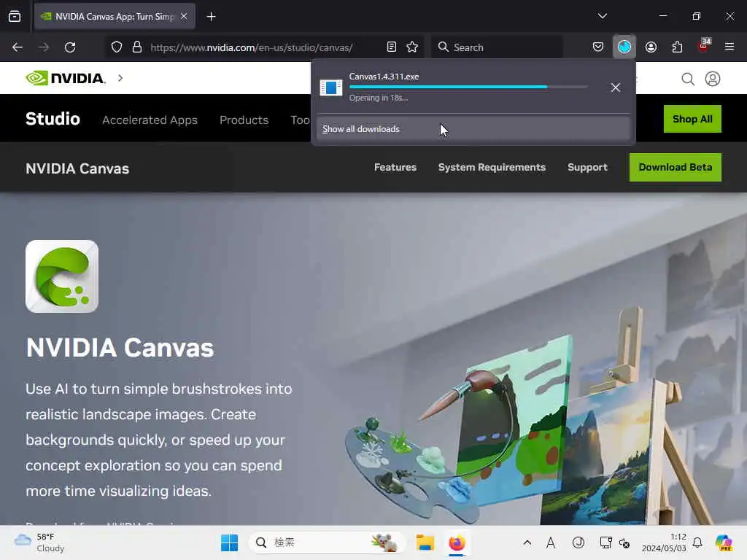Open the Studio home link
The width and height of the screenshot is (747, 560).
[x=53, y=119]
